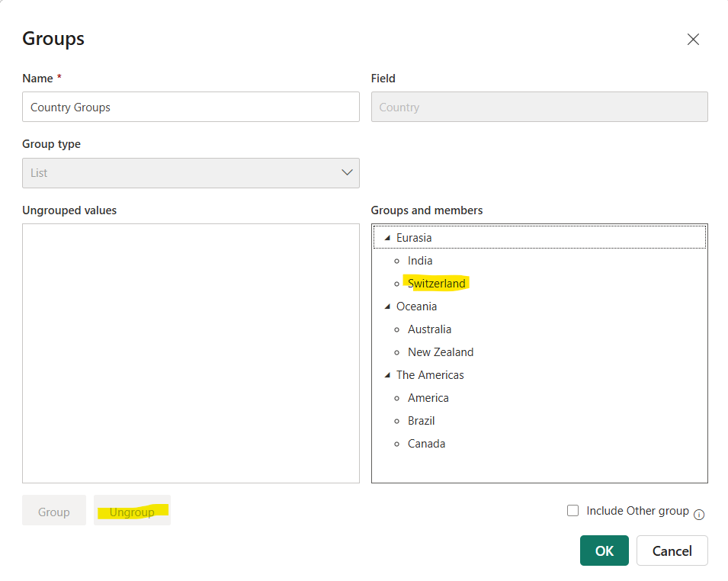The image size is (728, 581).
Task: Click inside the empty Ungrouped values list
Action: pyautogui.click(x=191, y=351)
